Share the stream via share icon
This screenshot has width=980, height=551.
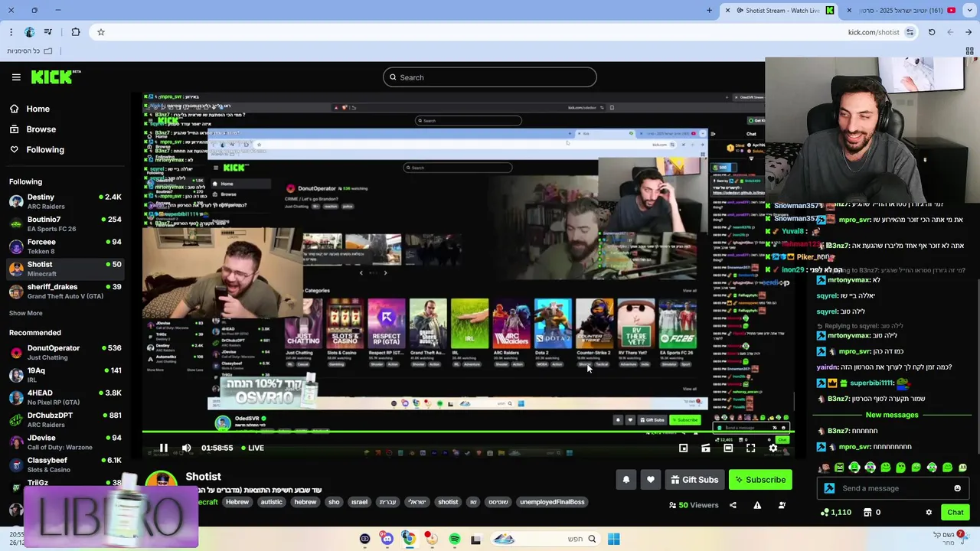click(x=733, y=505)
